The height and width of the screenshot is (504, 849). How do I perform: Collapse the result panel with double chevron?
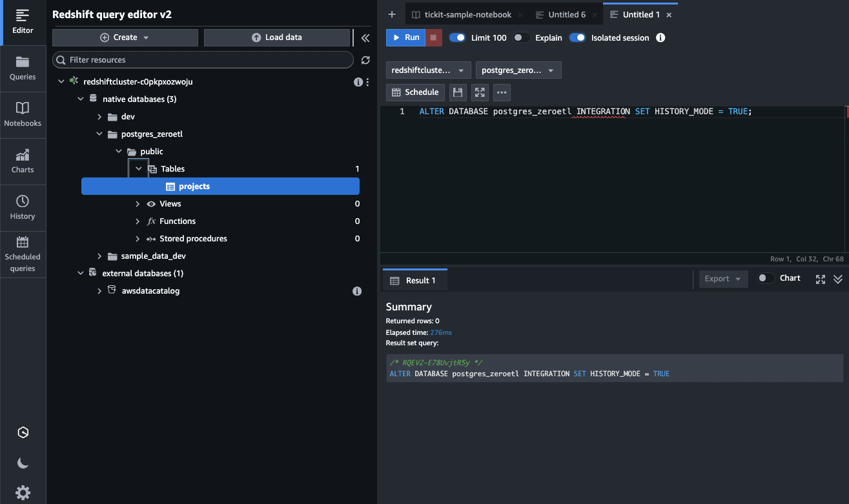[x=838, y=279]
